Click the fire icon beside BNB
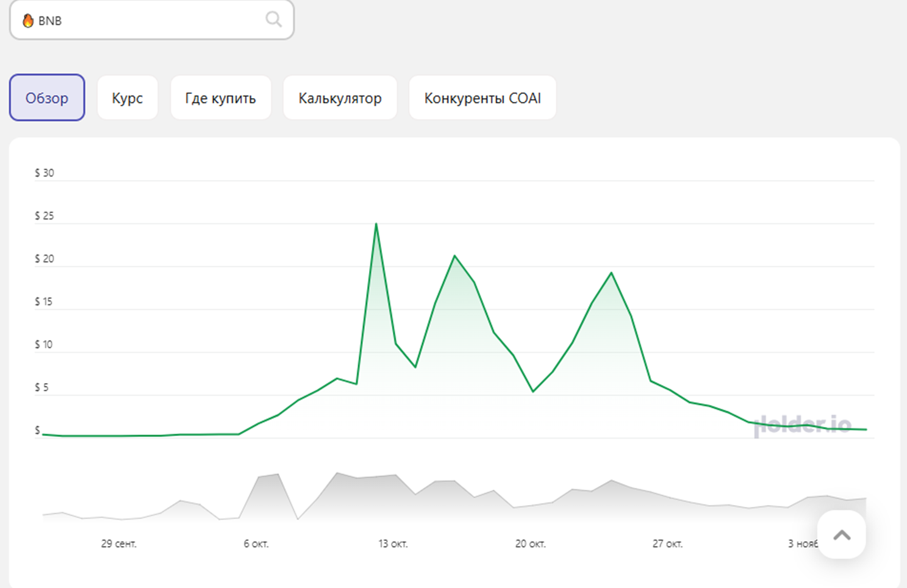907x588 pixels. tap(28, 21)
